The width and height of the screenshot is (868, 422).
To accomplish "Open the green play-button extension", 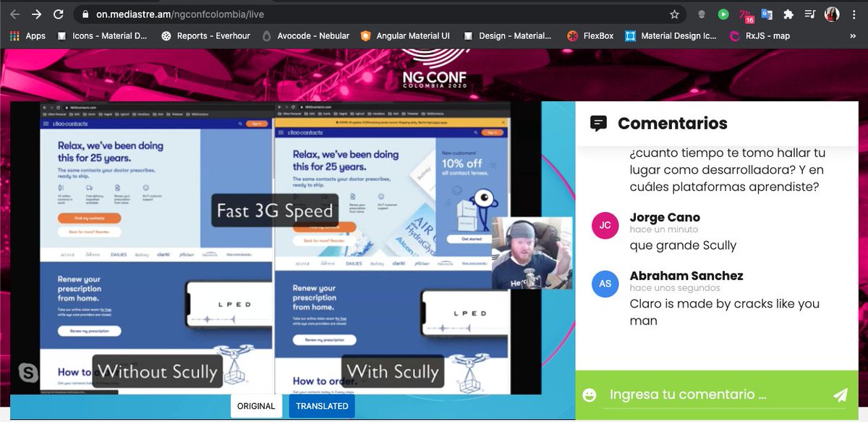I will pos(723,14).
